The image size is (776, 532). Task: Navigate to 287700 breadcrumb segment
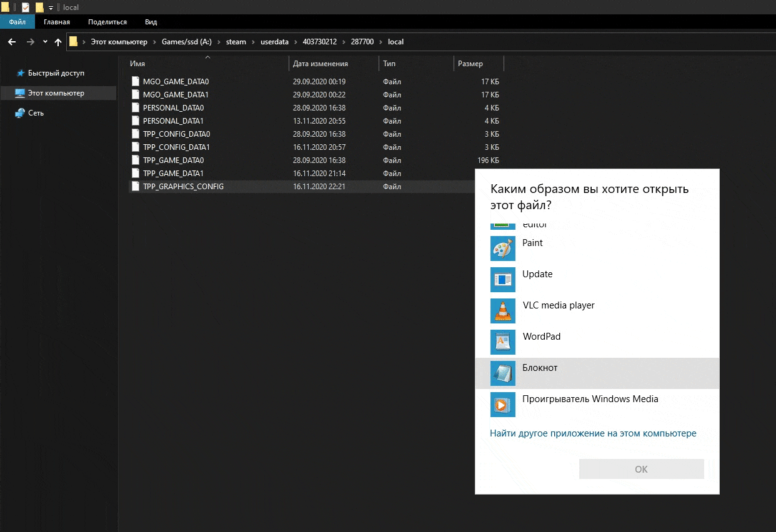coord(361,42)
